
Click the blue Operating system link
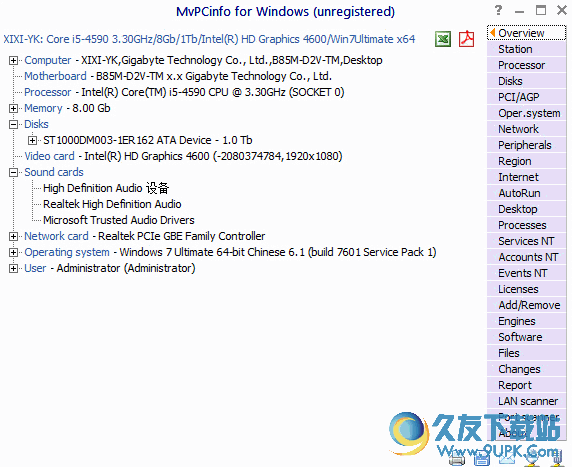[67, 252]
